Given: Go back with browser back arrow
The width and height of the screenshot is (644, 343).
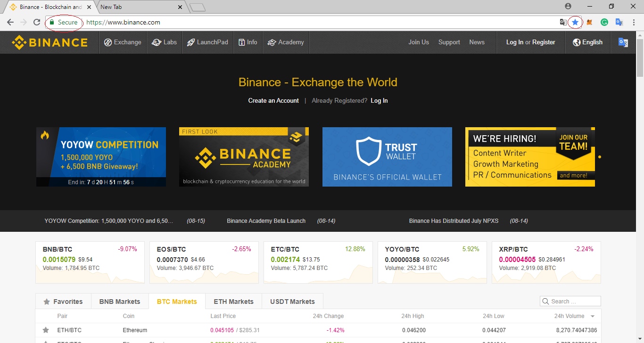Looking at the screenshot, I should (10, 22).
